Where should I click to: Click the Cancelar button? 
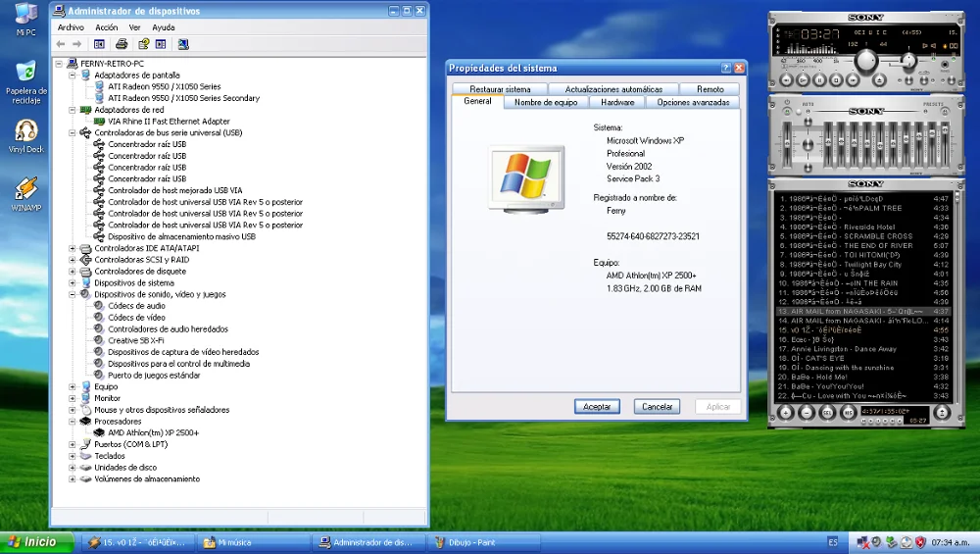(x=657, y=407)
